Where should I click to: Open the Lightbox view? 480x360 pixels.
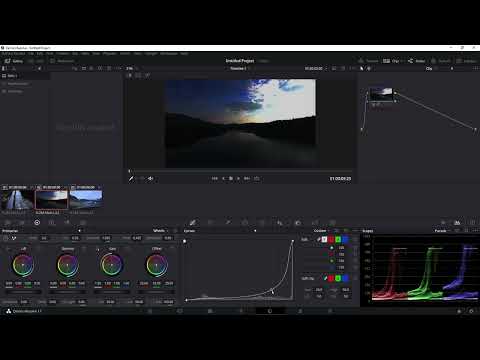click(467, 61)
